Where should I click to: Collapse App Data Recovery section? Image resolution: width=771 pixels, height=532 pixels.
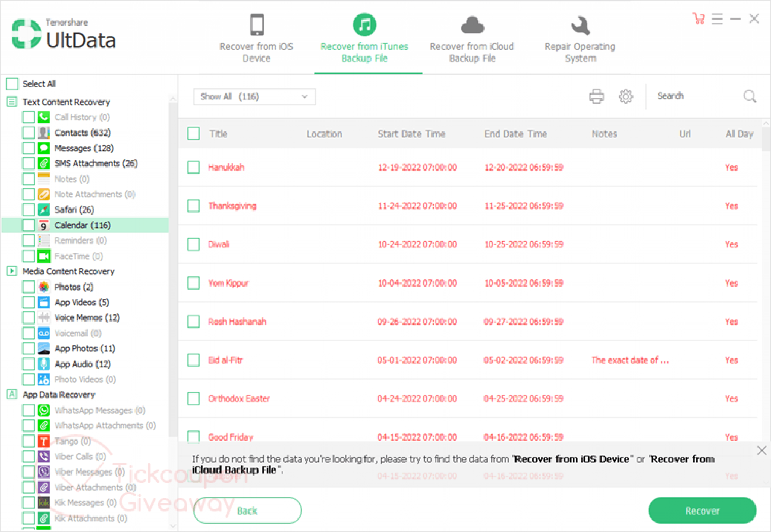coord(12,395)
